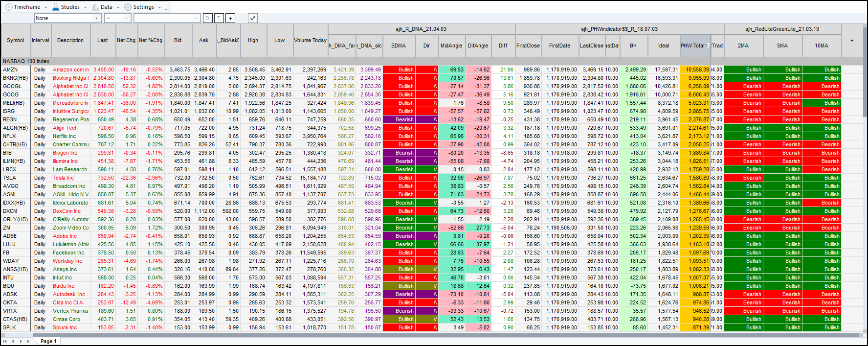The height and width of the screenshot is (346, 868).
Task: Click the Ideal value 17,597.31
Action: pyautogui.click(x=664, y=69)
